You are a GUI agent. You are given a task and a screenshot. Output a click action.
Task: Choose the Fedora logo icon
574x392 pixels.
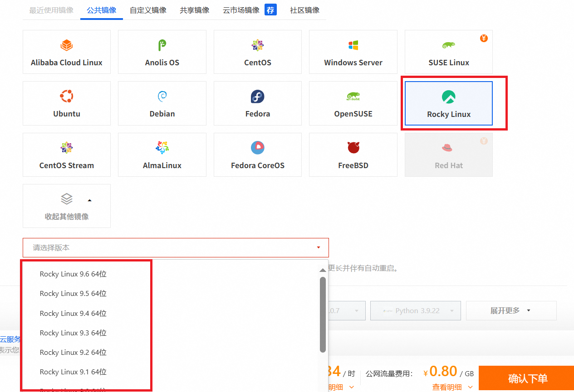(x=258, y=96)
